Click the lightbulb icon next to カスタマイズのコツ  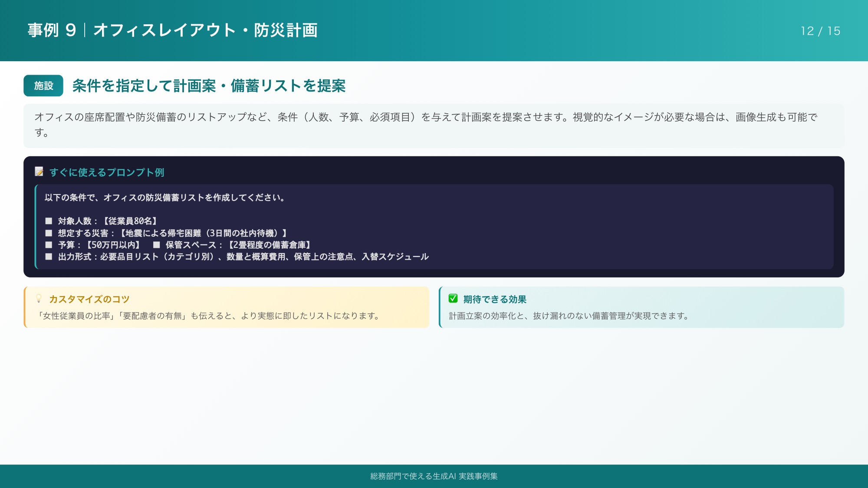[39, 299]
